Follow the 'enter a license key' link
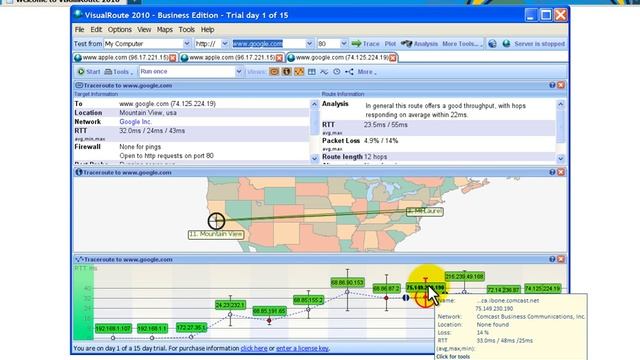The width and height of the screenshot is (640, 360). (302, 348)
